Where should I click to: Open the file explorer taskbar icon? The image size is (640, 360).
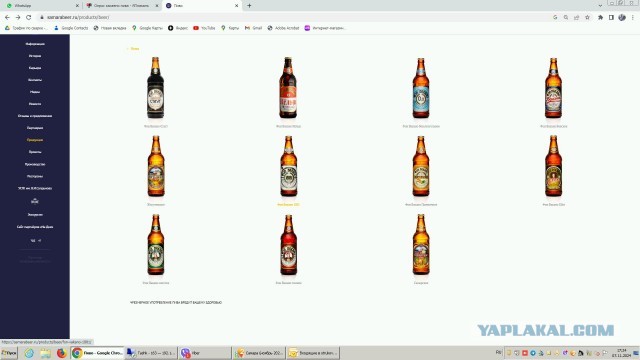pos(45,353)
